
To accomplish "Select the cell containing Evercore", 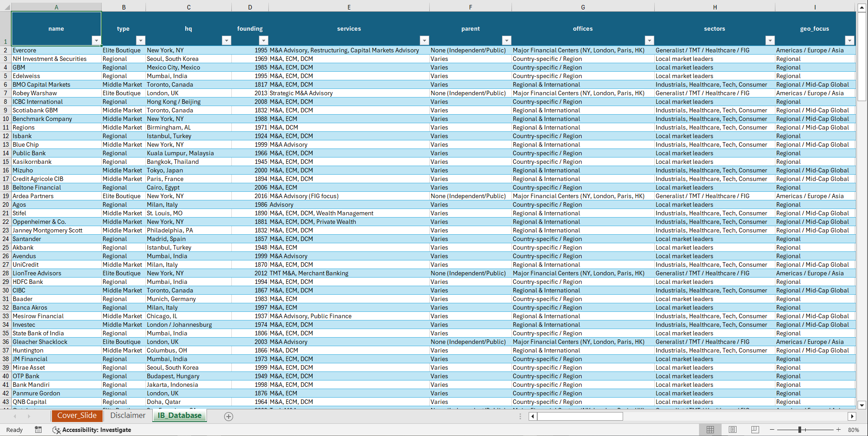I will point(56,50).
